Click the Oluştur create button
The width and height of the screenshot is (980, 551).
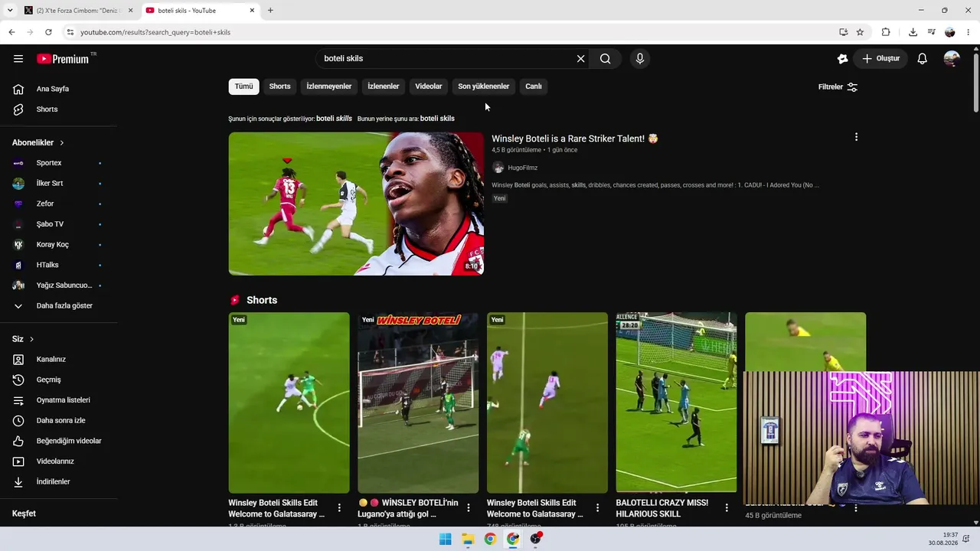[881, 59]
